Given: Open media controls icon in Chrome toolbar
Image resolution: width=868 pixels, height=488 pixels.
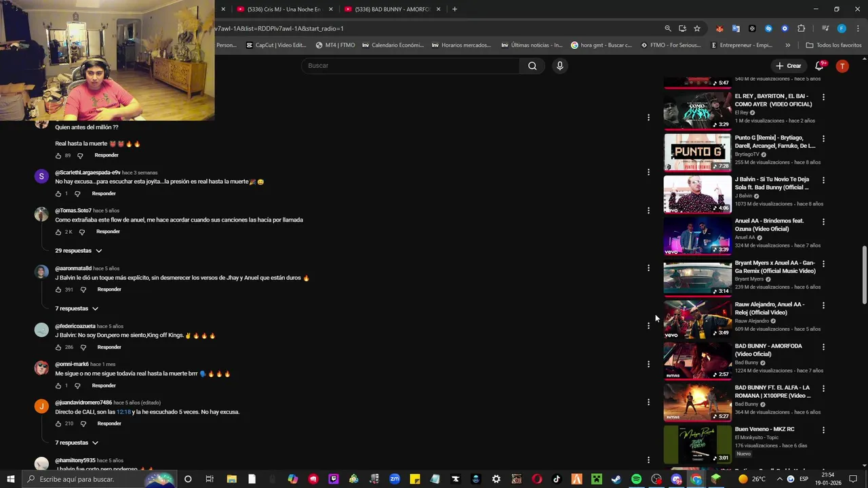Looking at the screenshot, I should pos(825,28).
